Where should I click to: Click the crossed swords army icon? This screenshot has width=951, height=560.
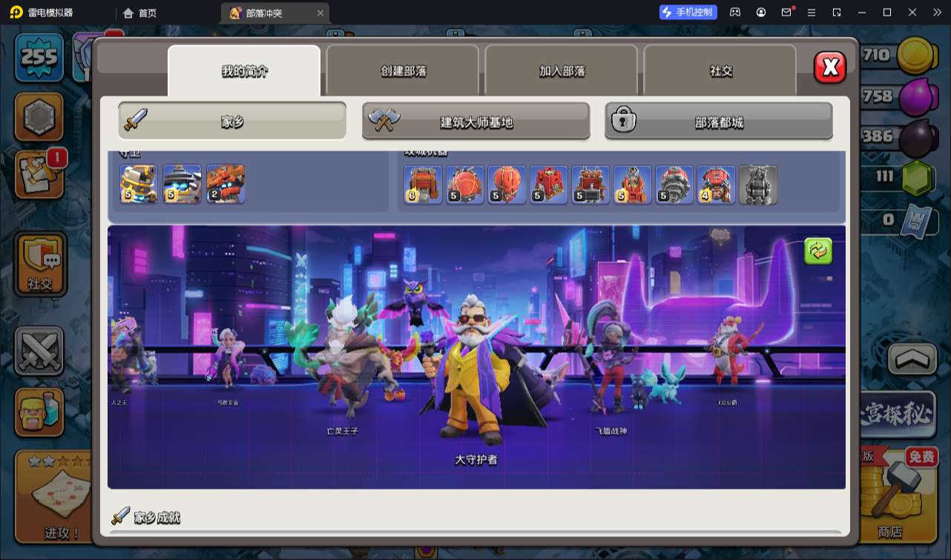[40, 350]
